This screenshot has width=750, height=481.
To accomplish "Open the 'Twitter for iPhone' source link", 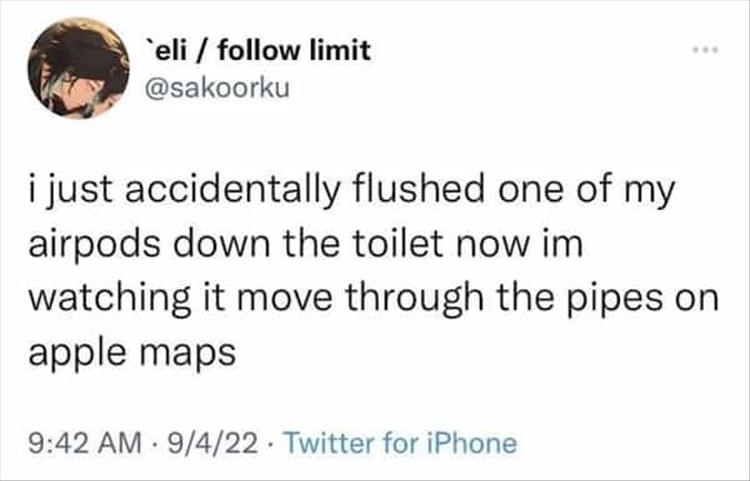I will click(400, 443).
